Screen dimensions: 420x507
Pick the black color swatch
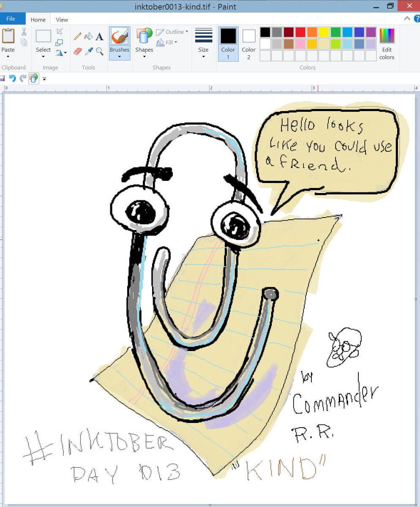point(265,32)
